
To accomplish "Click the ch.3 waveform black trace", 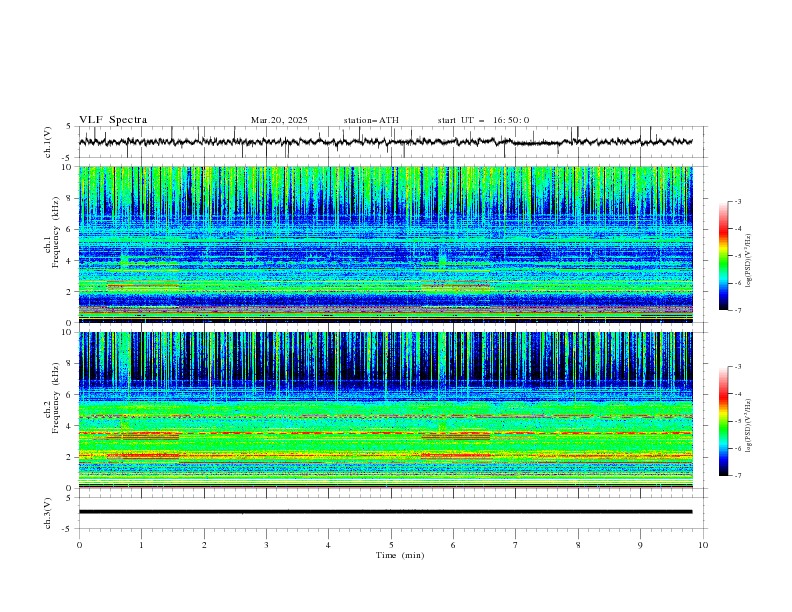I will 385,512.
